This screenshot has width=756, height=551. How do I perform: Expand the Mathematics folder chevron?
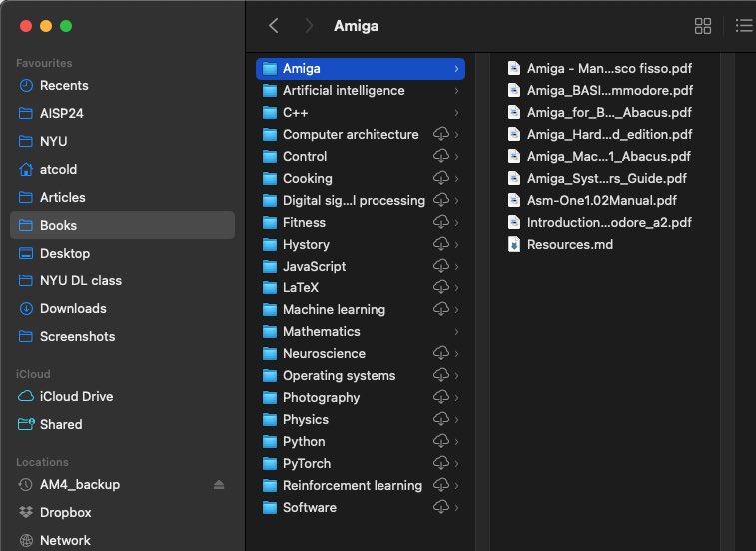coord(456,331)
